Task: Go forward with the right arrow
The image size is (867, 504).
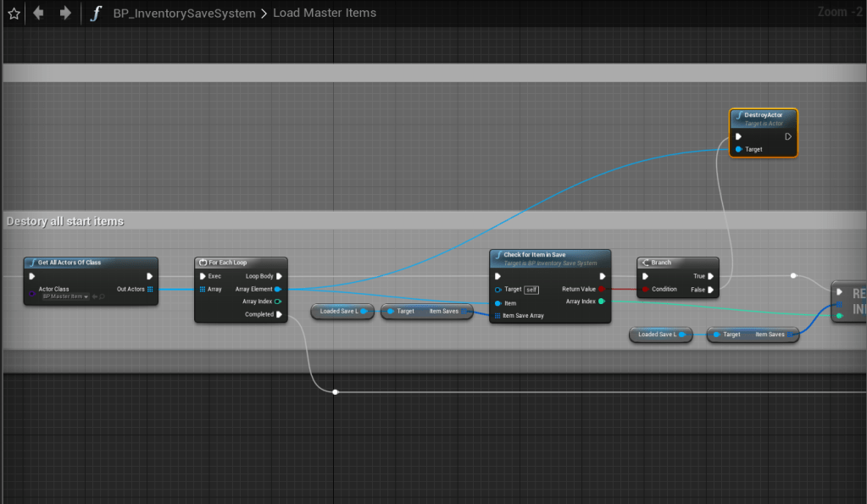Action: click(x=65, y=13)
